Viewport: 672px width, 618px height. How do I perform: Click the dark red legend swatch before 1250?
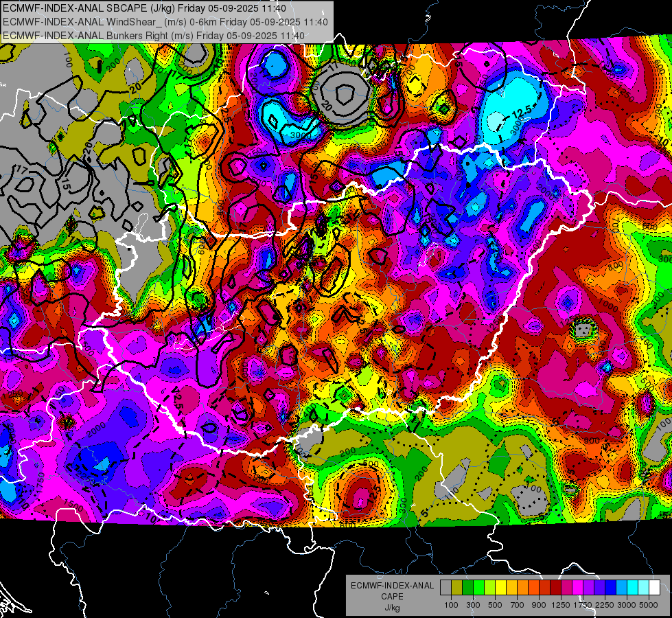[555, 588]
